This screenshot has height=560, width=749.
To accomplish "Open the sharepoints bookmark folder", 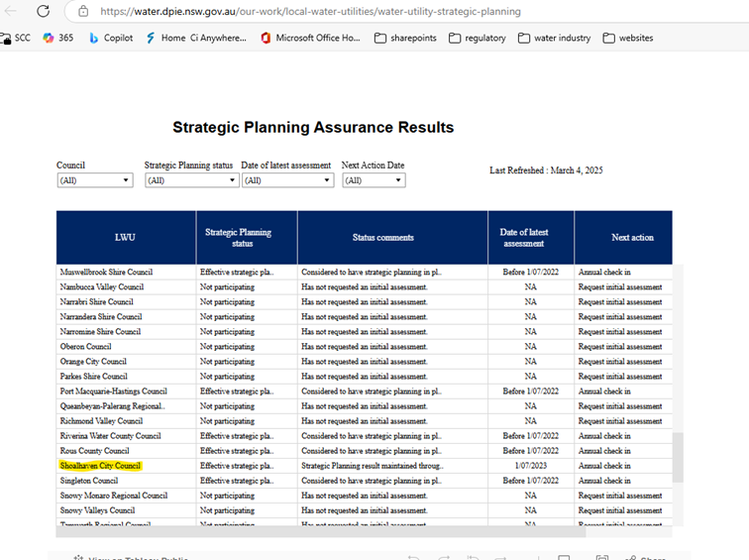I will coord(405,38).
